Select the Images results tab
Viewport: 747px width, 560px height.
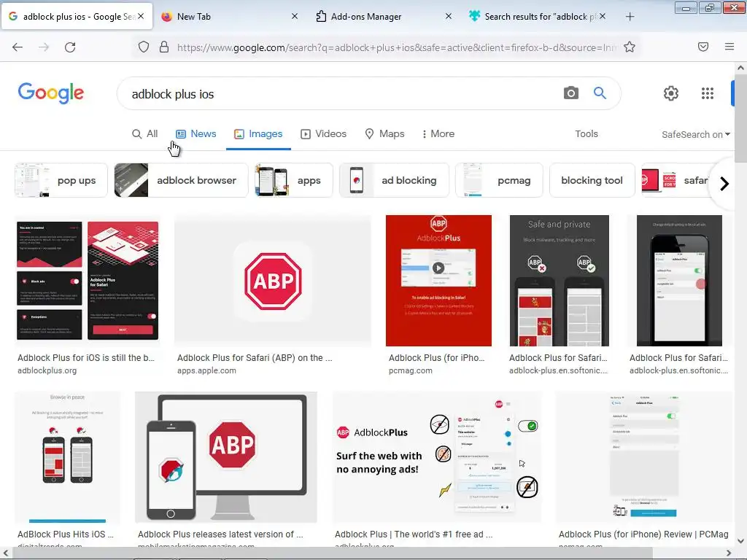258,134
